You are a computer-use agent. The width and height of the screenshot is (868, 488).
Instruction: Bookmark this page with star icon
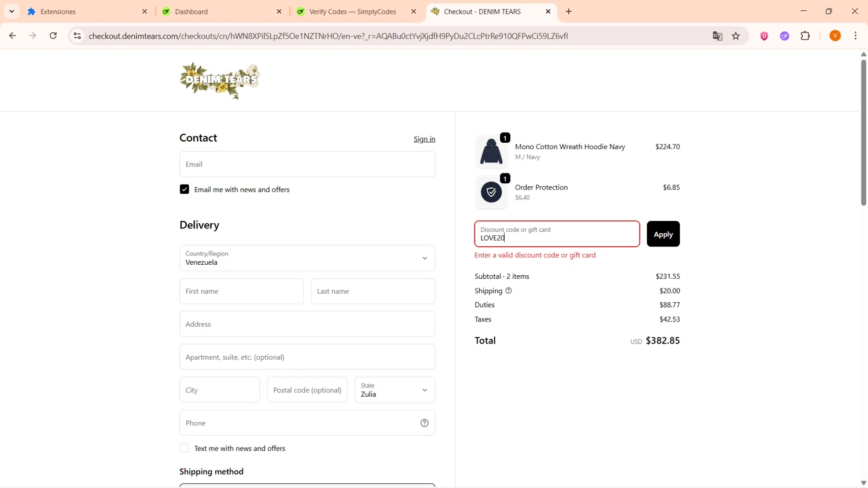[x=736, y=36]
